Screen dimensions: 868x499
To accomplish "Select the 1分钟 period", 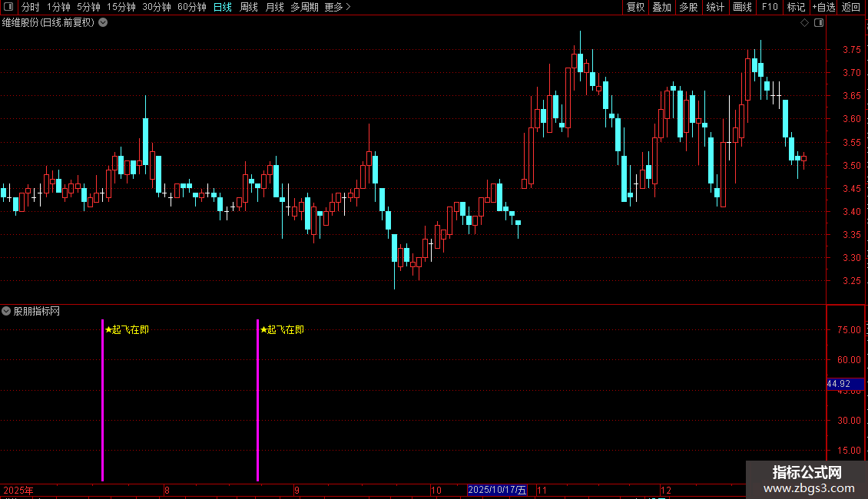I will [x=58, y=7].
